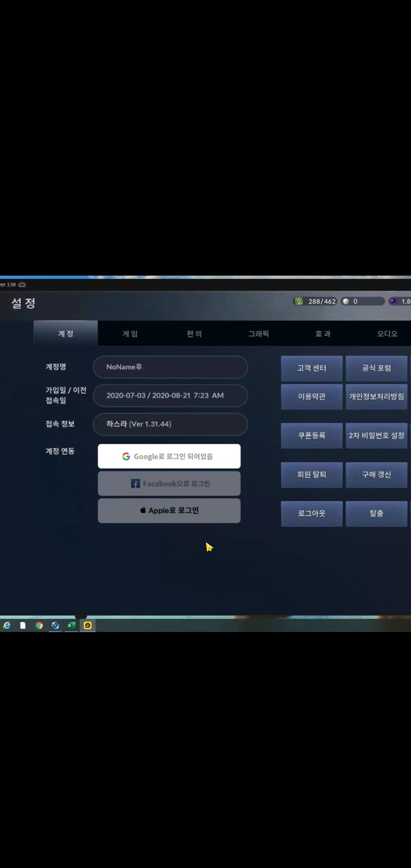Open the 편의 settings tab
The image size is (411, 868).
pyautogui.click(x=194, y=334)
